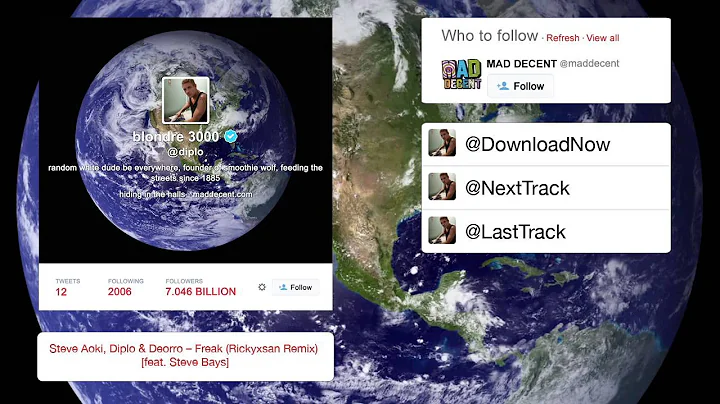
Task: Click the Steve Aoki, Diplo & Deorro track title
Action: [184, 355]
